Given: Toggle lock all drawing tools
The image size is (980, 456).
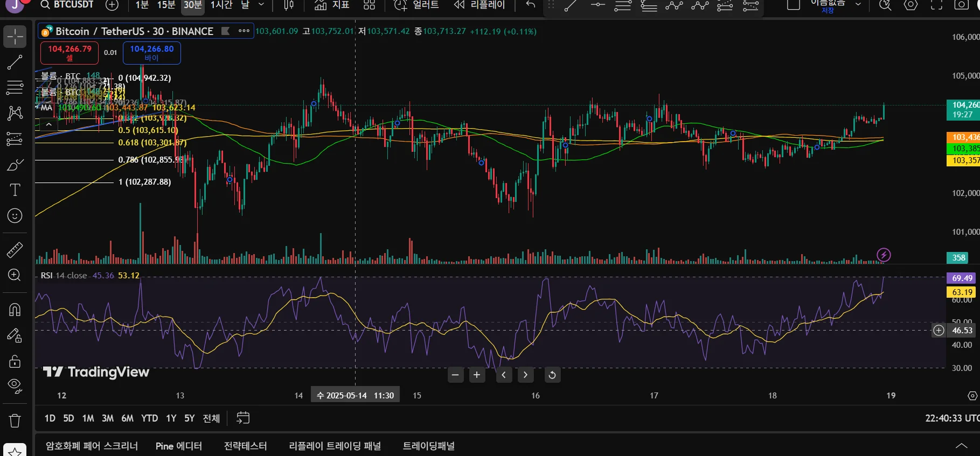Looking at the screenshot, I should tap(15, 361).
